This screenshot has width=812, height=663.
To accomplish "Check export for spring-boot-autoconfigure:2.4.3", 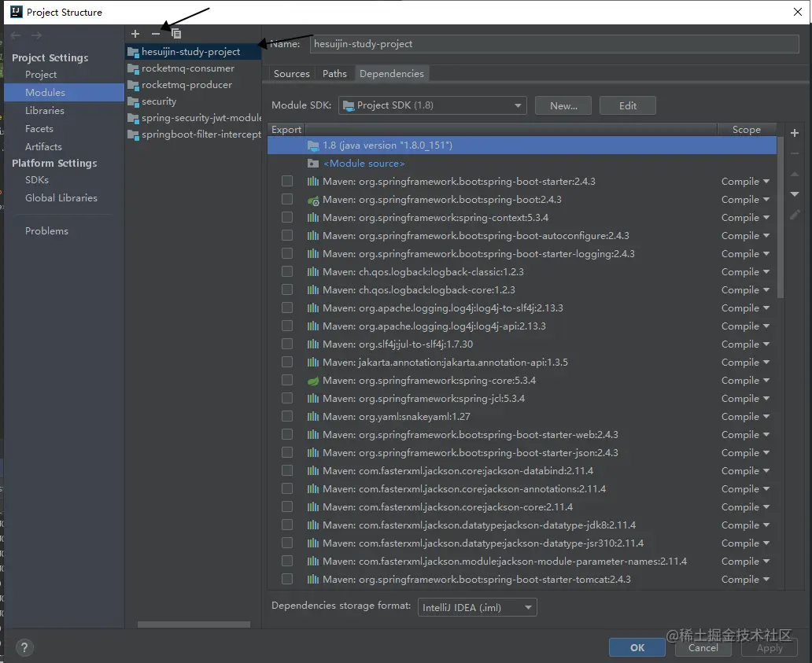I will (287, 235).
